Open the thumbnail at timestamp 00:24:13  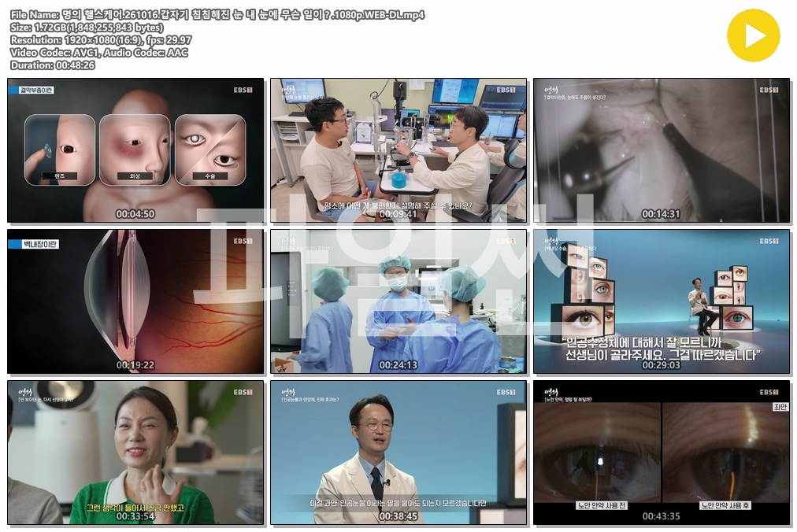point(398,301)
